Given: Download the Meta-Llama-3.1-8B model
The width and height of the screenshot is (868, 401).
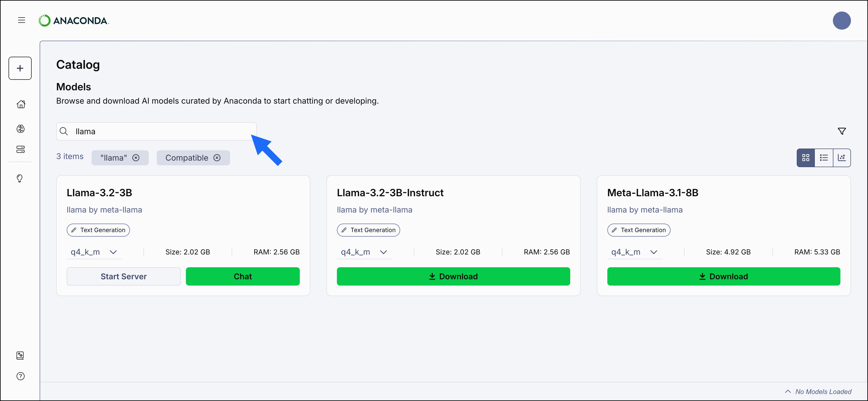Looking at the screenshot, I should [724, 276].
